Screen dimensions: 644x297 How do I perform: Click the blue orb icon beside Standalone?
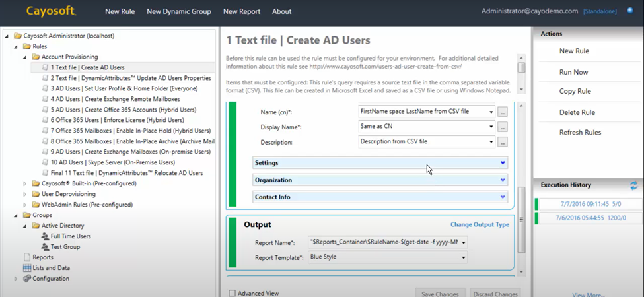click(x=630, y=11)
